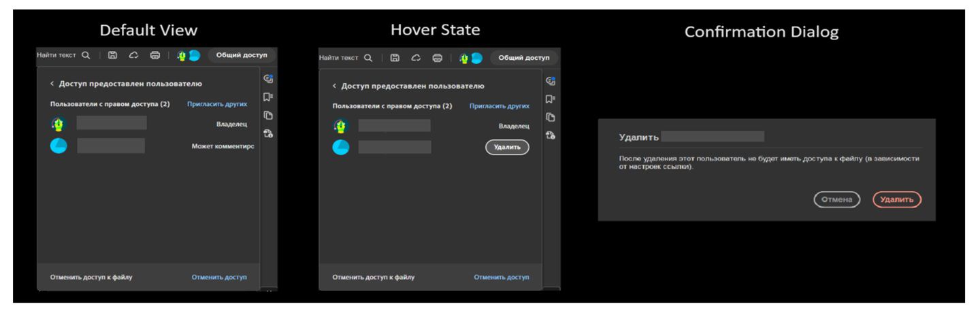Click the collaborator avatars in Default View toolbar
Viewport: 980px width, 317px height.
189,56
